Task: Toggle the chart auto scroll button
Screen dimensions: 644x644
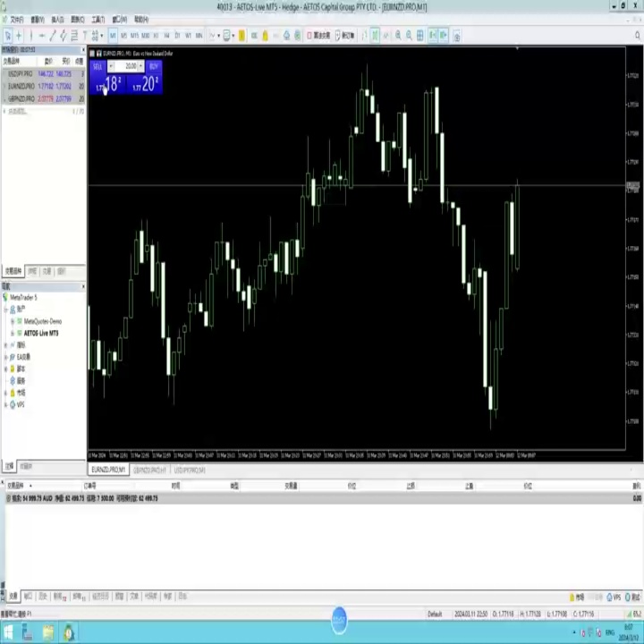Action: pos(433,36)
